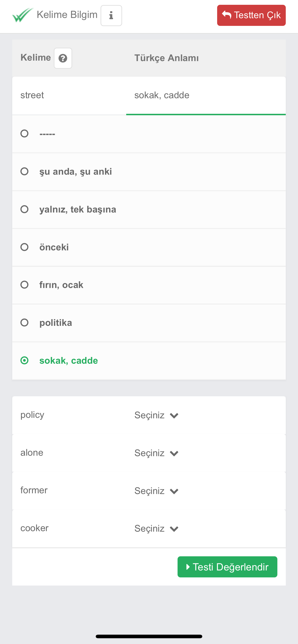
Task: Click the question mark help icon beside Kelime
Action: (x=63, y=58)
